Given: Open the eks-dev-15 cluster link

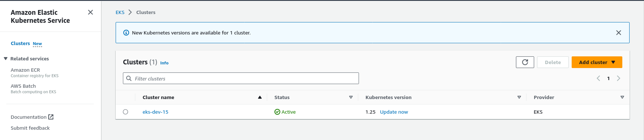Looking at the screenshot, I should tap(156, 112).
